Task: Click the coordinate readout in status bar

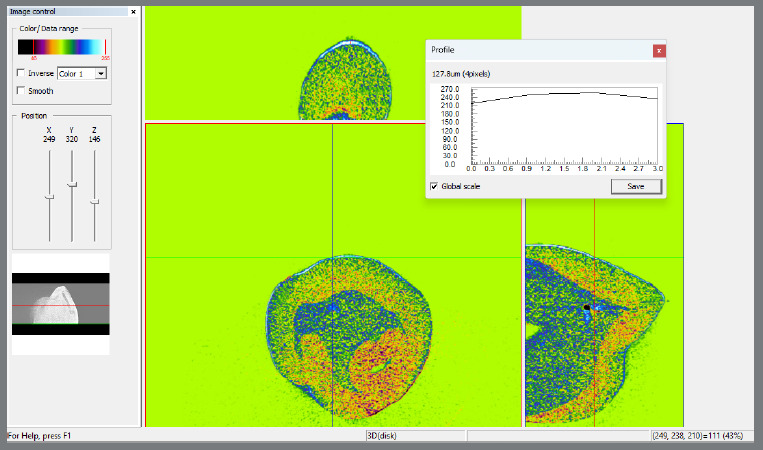Action: [697, 436]
